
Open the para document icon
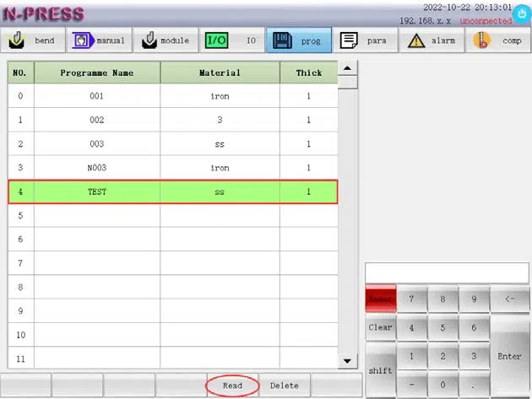349,40
